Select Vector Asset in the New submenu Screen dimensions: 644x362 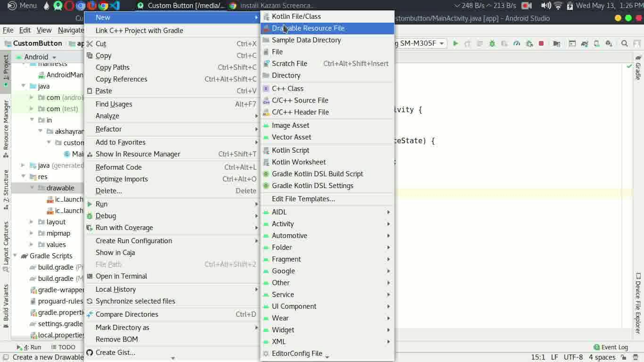[327, 137]
